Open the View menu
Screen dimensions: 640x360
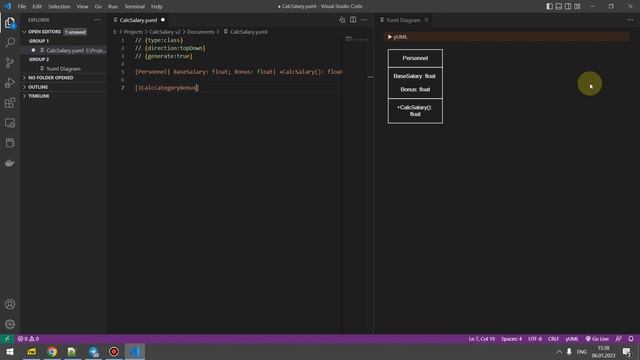tap(82, 6)
